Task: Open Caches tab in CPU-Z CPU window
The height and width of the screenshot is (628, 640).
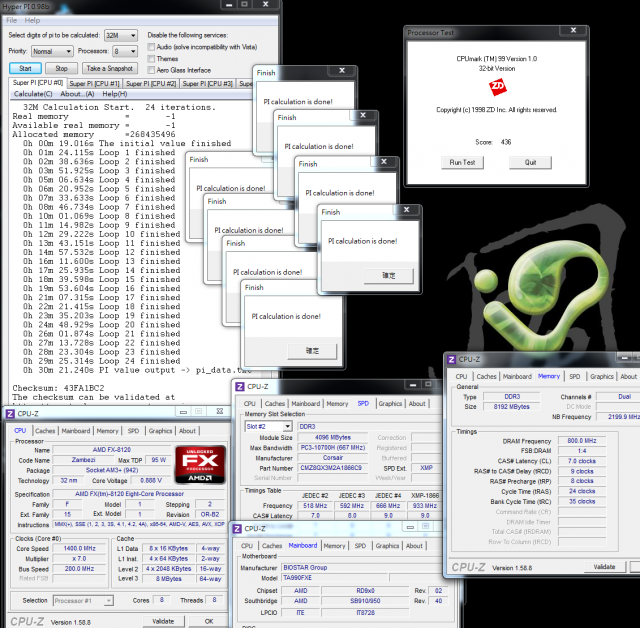Action: tap(45, 431)
